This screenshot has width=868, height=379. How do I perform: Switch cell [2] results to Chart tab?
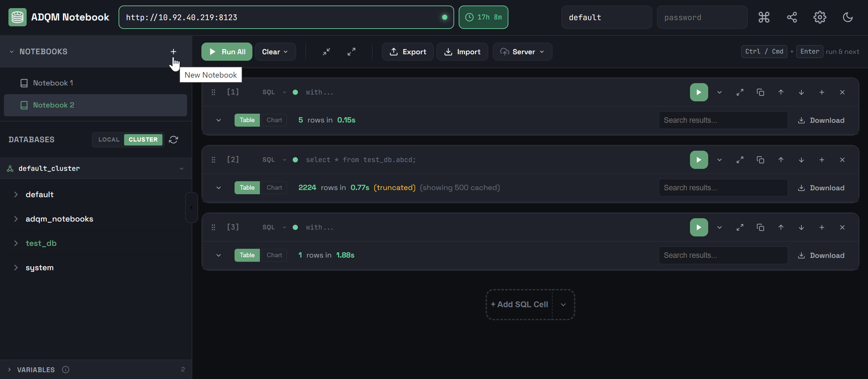[x=274, y=188]
